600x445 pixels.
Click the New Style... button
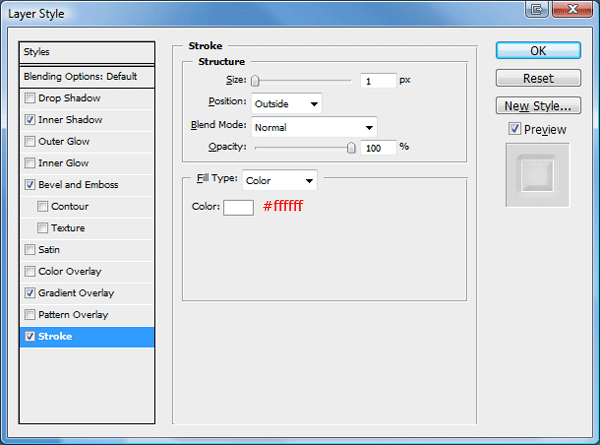(538, 105)
